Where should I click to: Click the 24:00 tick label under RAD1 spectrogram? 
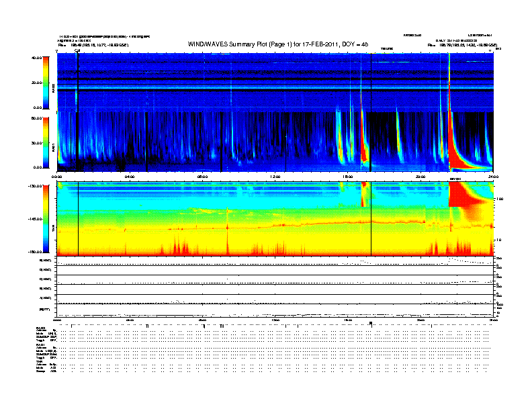click(x=493, y=177)
